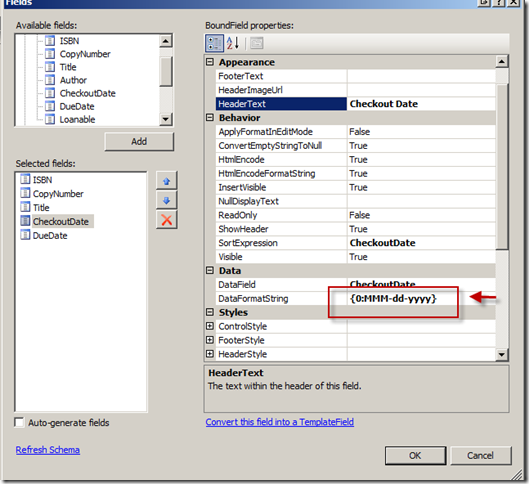
Task: Open the Property Pages toolbar icon
Action: click(x=257, y=43)
